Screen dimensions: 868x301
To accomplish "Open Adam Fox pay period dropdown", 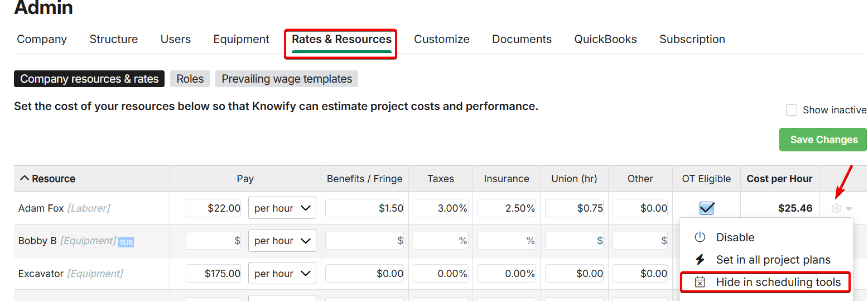I will [x=282, y=208].
